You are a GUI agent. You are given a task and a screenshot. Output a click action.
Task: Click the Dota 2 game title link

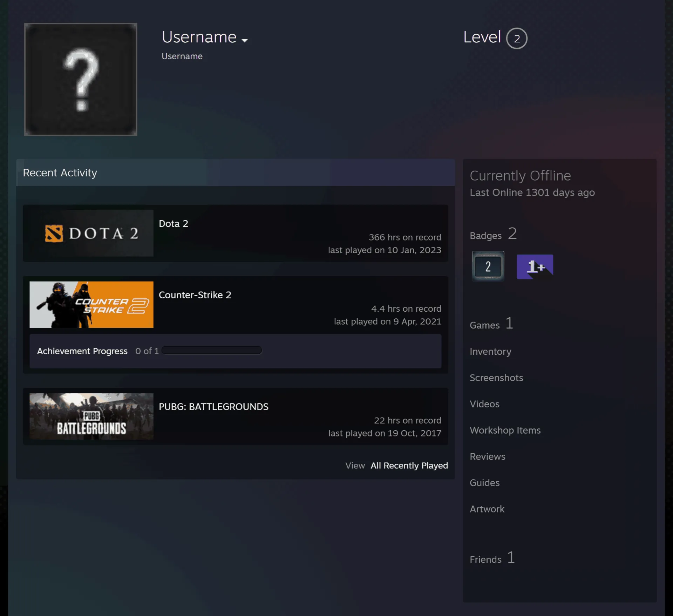tap(174, 224)
